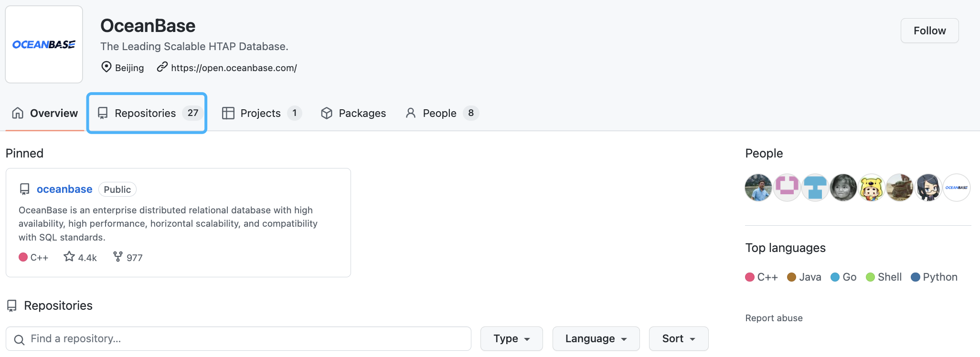Click the anime girl with glasses avatar
980x357 pixels.
pyautogui.click(x=928, y=188)
